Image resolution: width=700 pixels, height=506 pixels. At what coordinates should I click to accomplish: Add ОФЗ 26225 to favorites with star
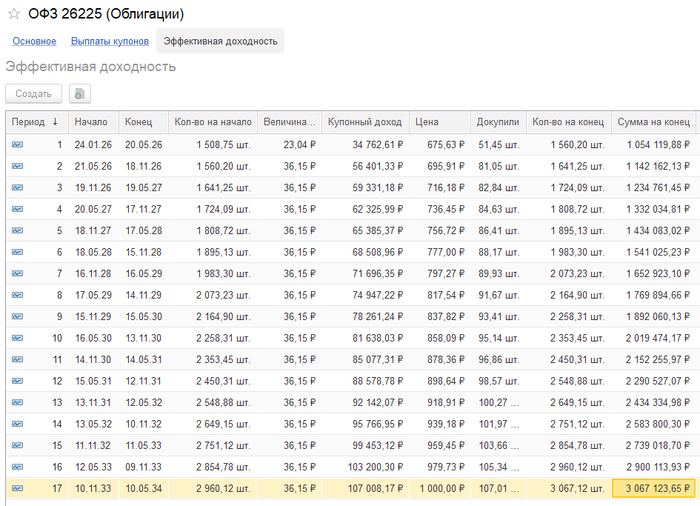14,15
